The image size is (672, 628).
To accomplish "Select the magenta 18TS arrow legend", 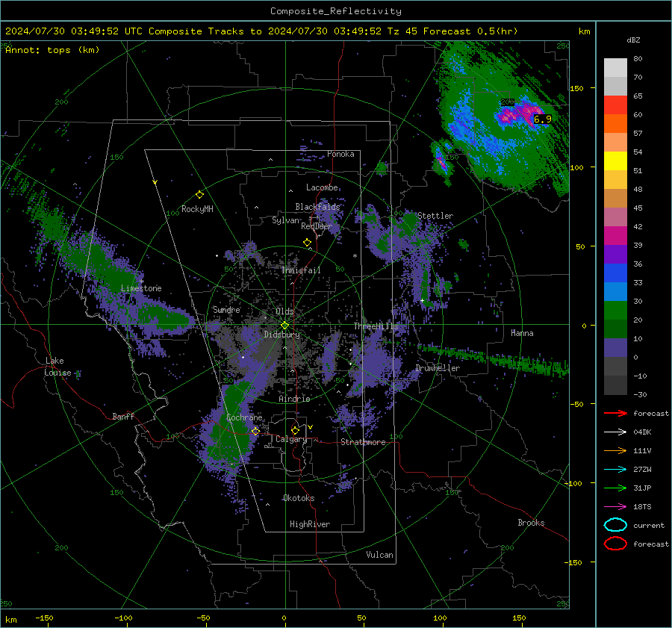I will 615,507.
